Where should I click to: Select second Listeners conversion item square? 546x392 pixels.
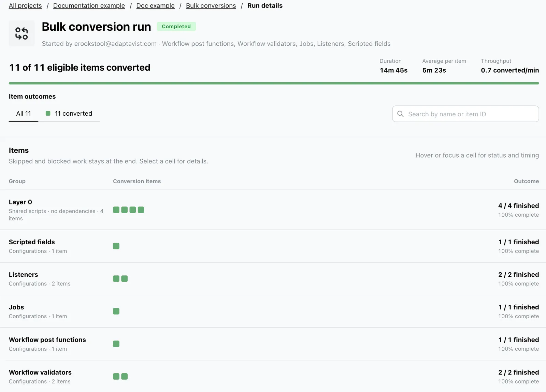(124, 279)
